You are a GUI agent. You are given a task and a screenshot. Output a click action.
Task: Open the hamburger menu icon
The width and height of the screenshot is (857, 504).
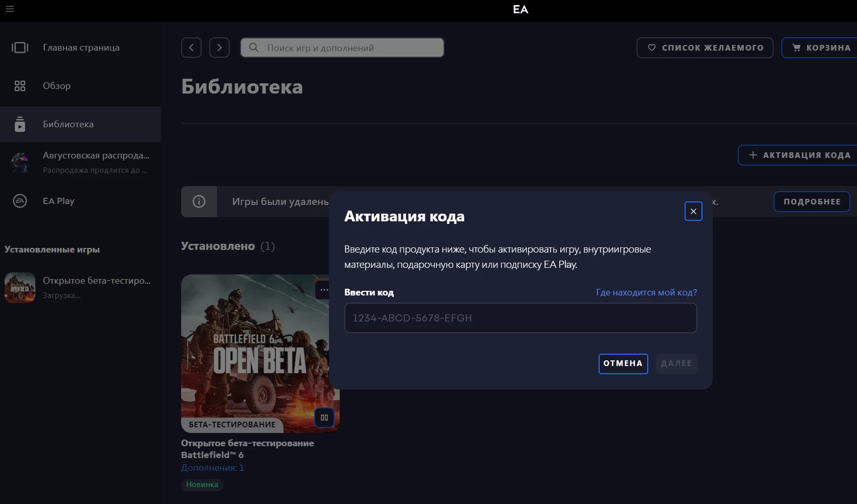[10, 9]
